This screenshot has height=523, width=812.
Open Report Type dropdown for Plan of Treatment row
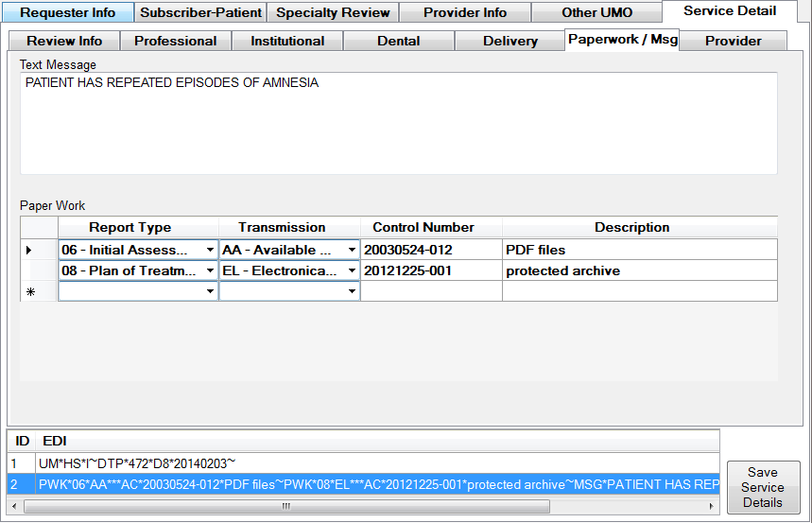210,270
